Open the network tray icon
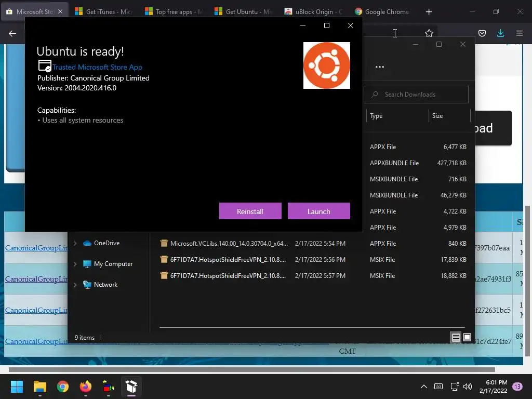The height and width of the screenshot is (399, 532). [455, 387]
